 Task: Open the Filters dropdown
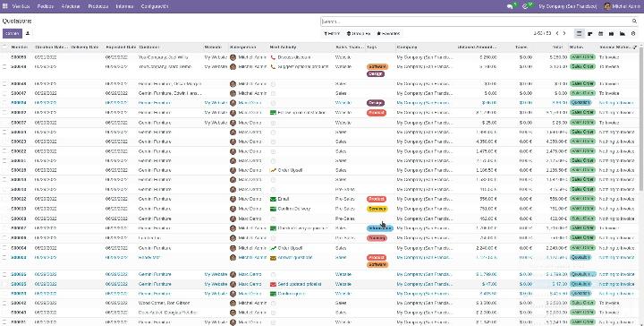coord(332,34)
